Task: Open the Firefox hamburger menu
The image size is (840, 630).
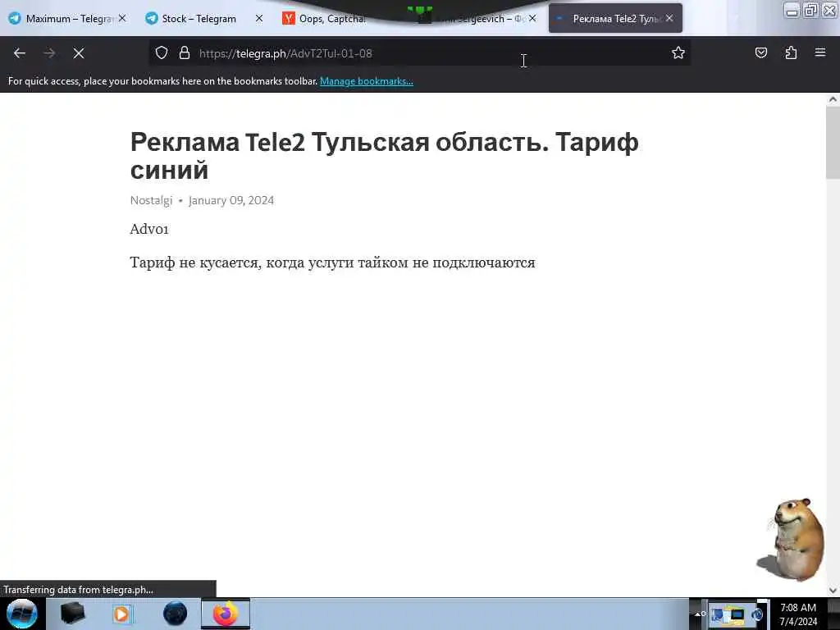Action: [820, 52]
